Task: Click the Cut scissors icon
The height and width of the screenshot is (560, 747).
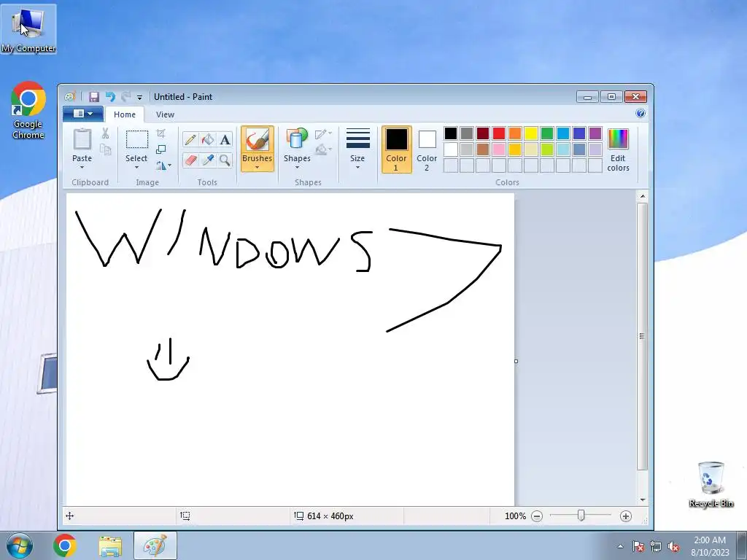Action: (x=105, y=134)
